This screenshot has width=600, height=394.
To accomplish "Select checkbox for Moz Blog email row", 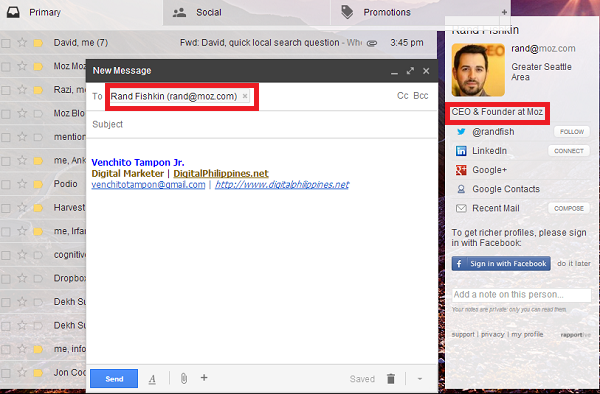I will pos(6,114).
